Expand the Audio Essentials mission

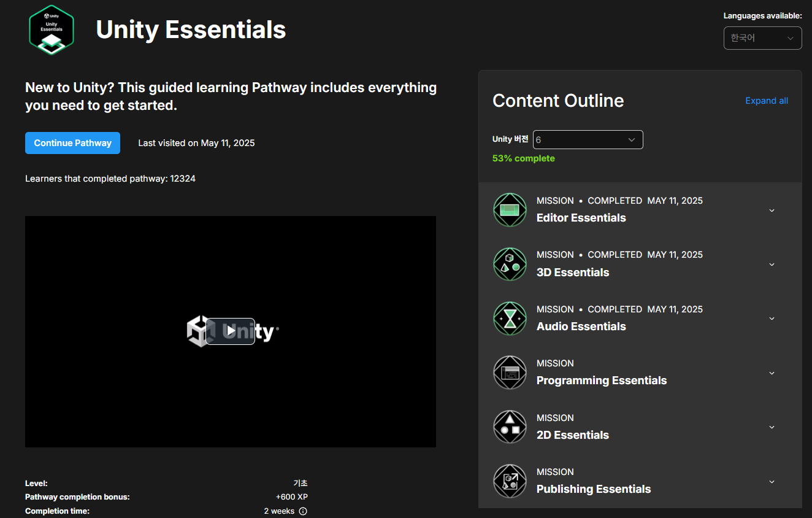[x=772, y=319]
